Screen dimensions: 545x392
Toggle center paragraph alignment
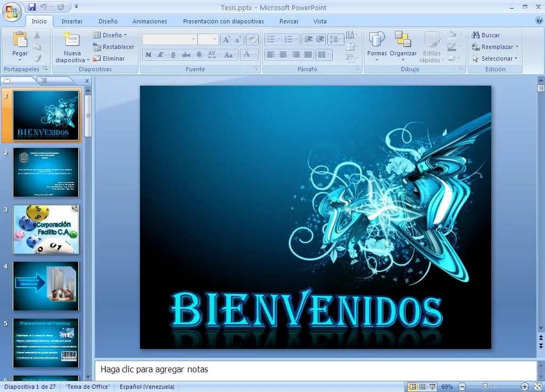point(283,54)
